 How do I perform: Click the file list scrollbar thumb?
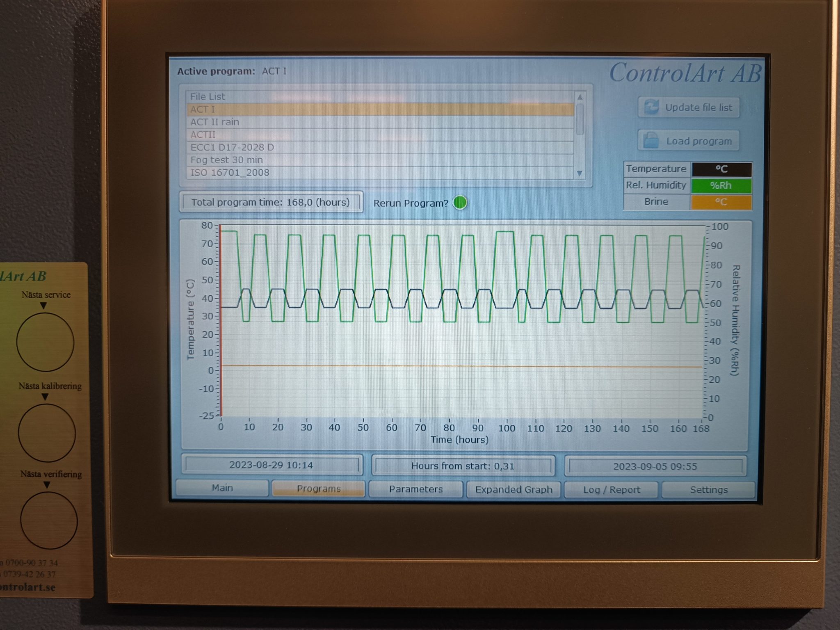[580, 120]
